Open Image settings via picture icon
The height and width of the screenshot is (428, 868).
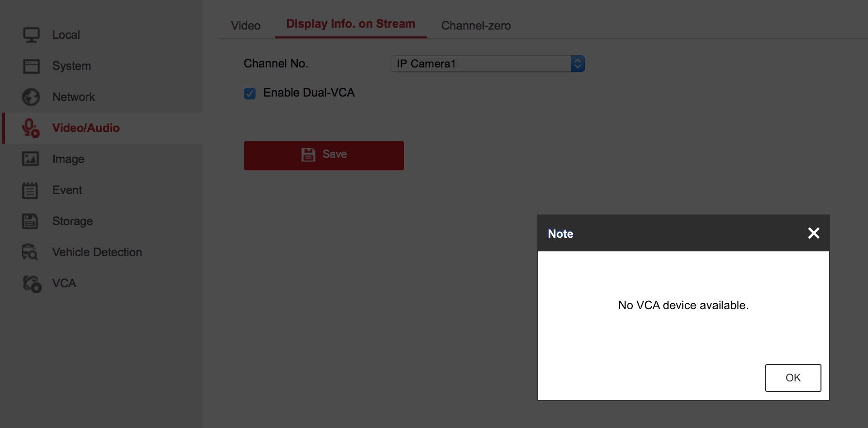point(31,159)
